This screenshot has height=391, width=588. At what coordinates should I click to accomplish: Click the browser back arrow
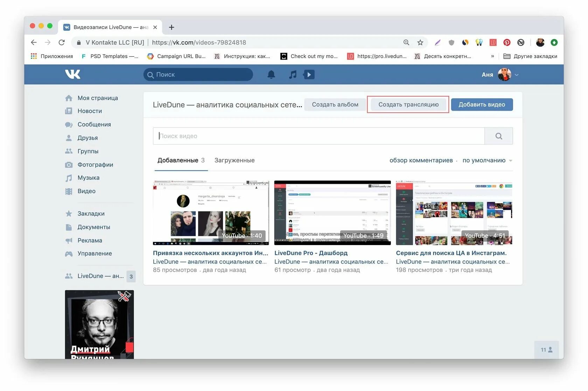pyautogui.click(x=34, y=42)
